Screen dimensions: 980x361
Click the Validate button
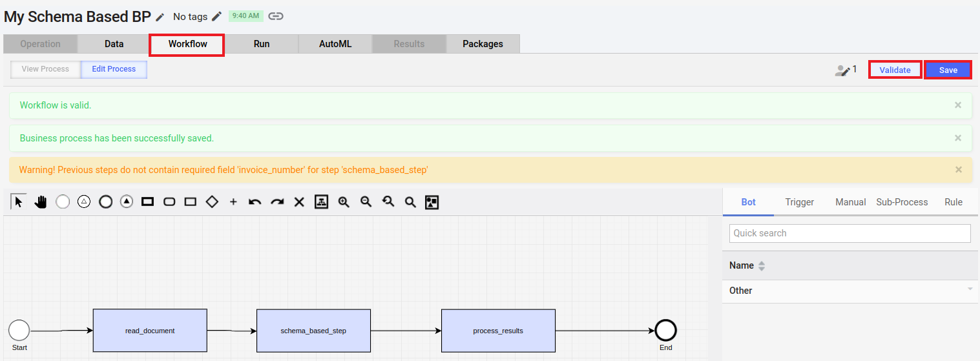click(x=895, y=70)
